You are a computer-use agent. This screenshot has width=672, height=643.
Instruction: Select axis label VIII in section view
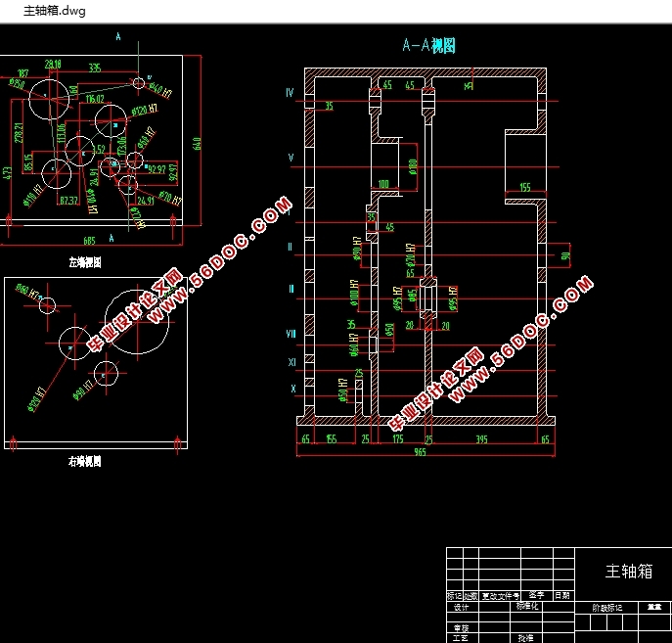(291, 334)
